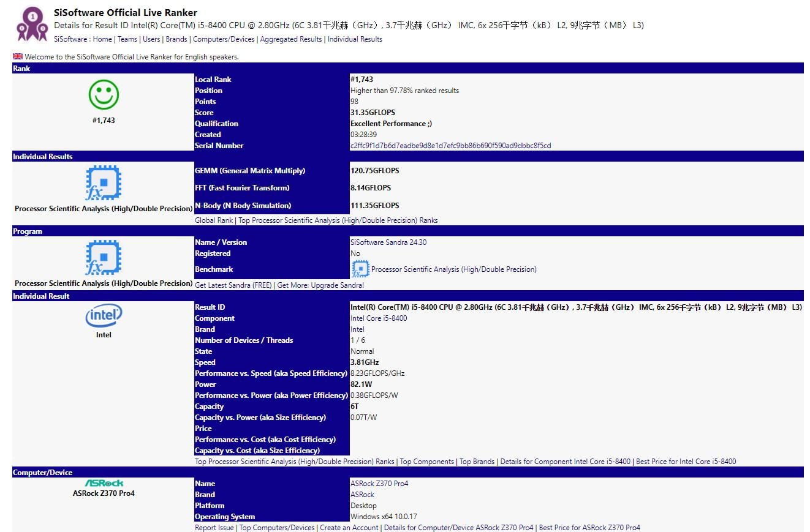Click Get Latest Sandra (FREE) link

(x=233, y=285)
